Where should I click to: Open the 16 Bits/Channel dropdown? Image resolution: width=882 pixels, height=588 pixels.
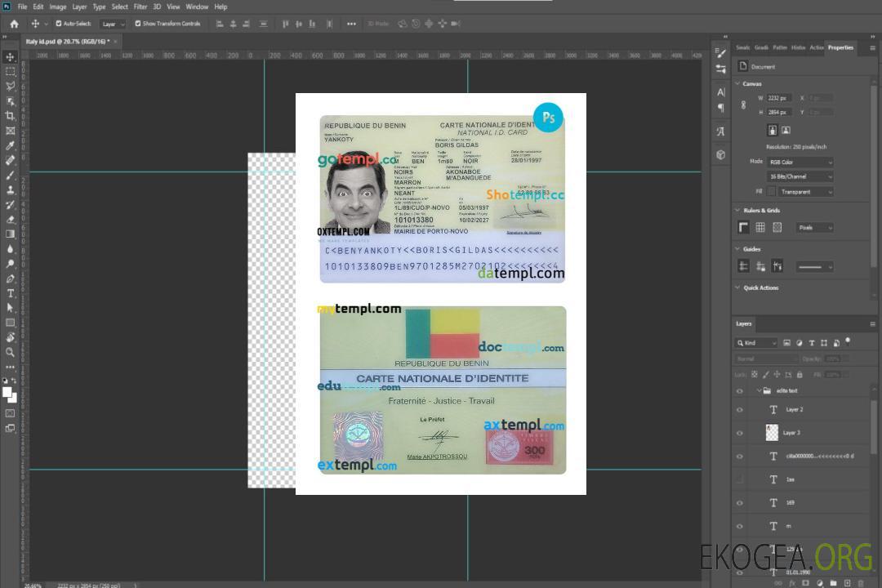coord(800,176)
